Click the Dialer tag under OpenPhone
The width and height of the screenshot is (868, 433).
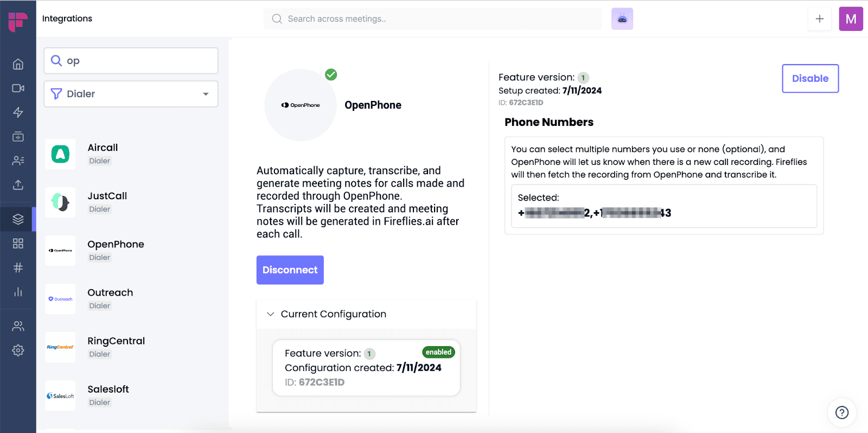point(100,257)
